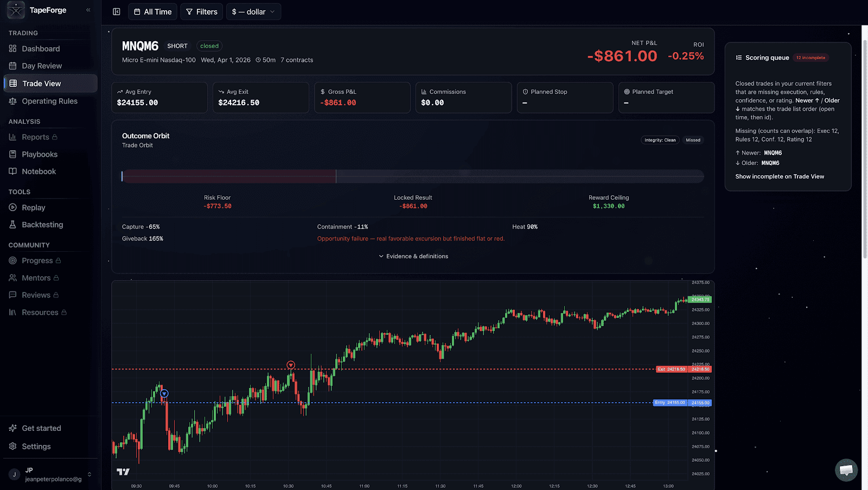The width and height of the screenshot is (868, 490).
Task: Click the blue entry marker on chart
Action: (164, 394)
